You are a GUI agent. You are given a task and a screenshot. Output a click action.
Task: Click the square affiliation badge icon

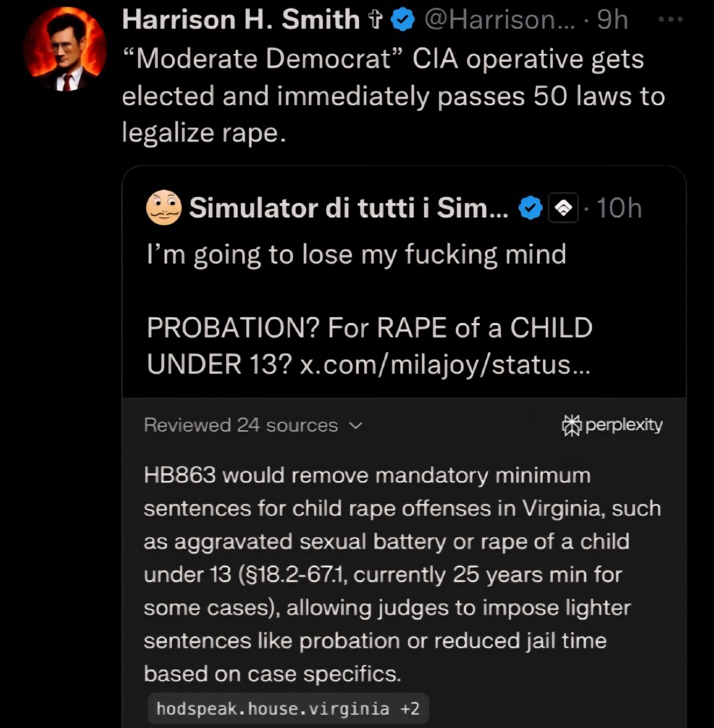tap(563, 208)
